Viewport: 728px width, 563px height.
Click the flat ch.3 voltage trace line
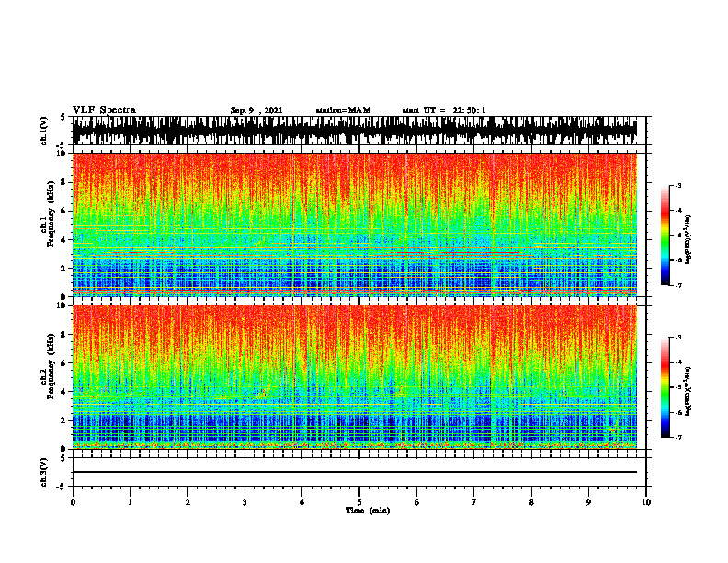pyautogui.click(x=355, y=472)
